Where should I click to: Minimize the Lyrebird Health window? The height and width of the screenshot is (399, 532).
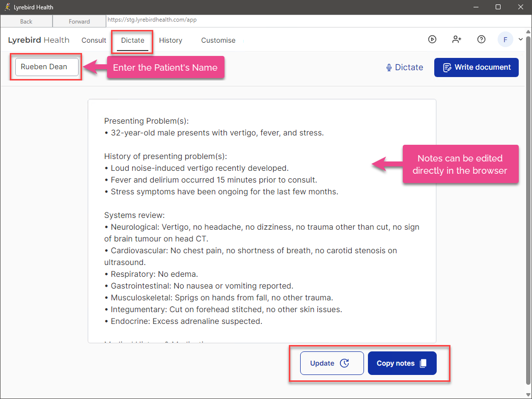(476, 7)
